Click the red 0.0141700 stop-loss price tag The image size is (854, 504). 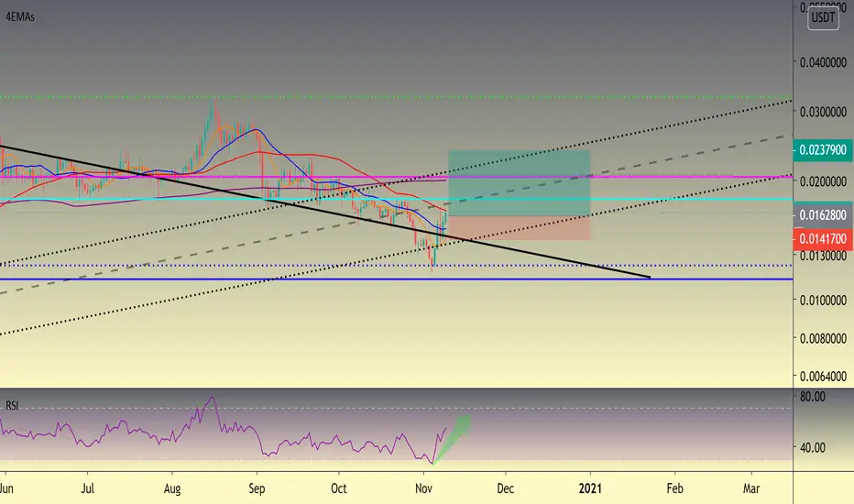[x=823, y=239]
